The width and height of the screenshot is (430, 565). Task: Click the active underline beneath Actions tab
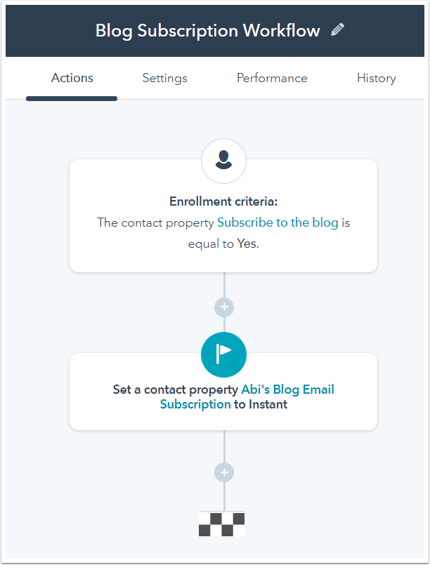pos(71,98)
